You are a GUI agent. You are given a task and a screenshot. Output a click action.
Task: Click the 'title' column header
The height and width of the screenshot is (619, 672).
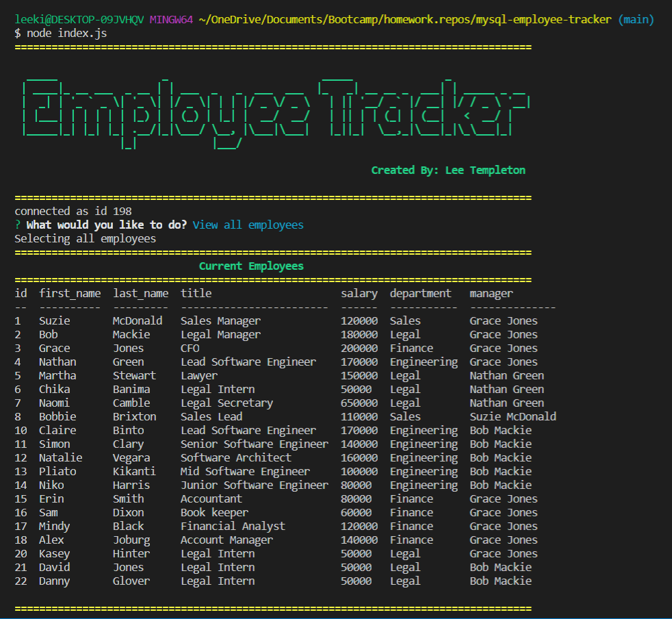(196, 294)
